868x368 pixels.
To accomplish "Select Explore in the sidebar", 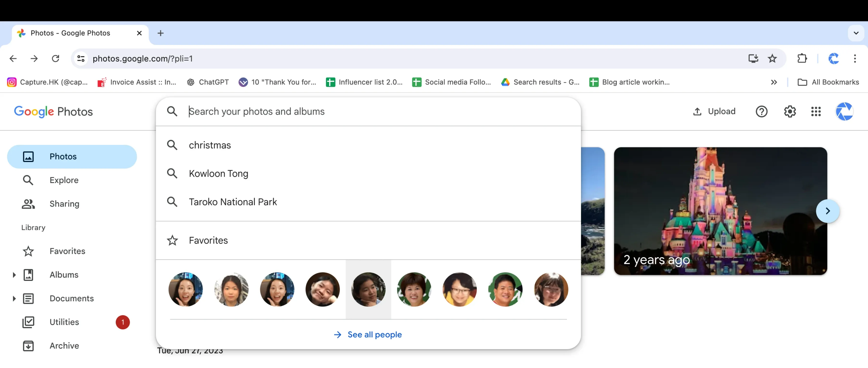I will pos(64,180).
